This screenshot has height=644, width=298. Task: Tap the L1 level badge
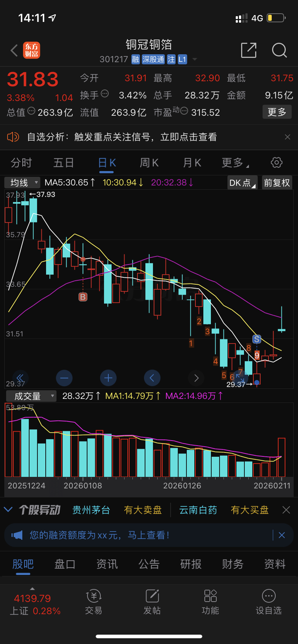(182, 59)
